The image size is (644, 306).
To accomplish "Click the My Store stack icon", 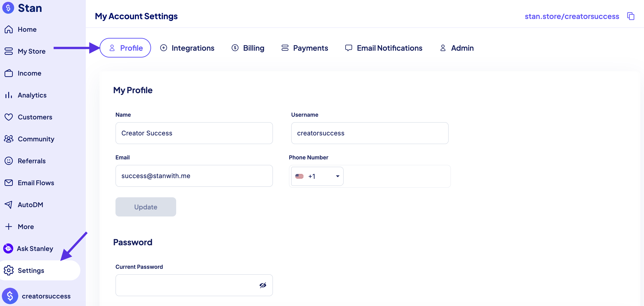I will point(9,51).
